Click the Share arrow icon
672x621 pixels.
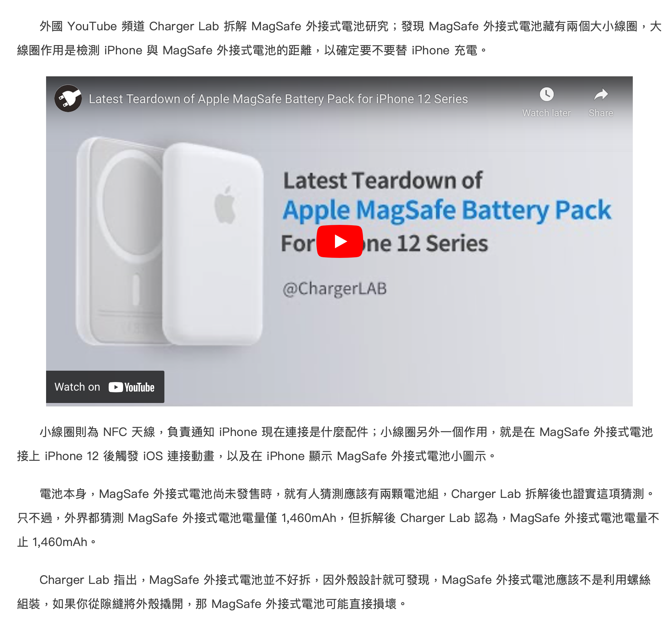[601, 94]
